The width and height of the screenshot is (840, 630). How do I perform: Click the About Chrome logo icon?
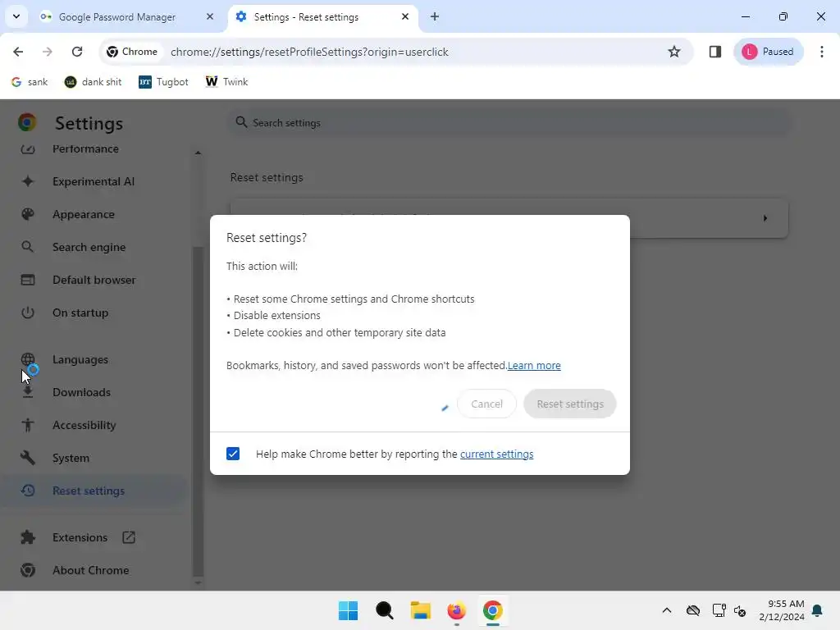27,570
